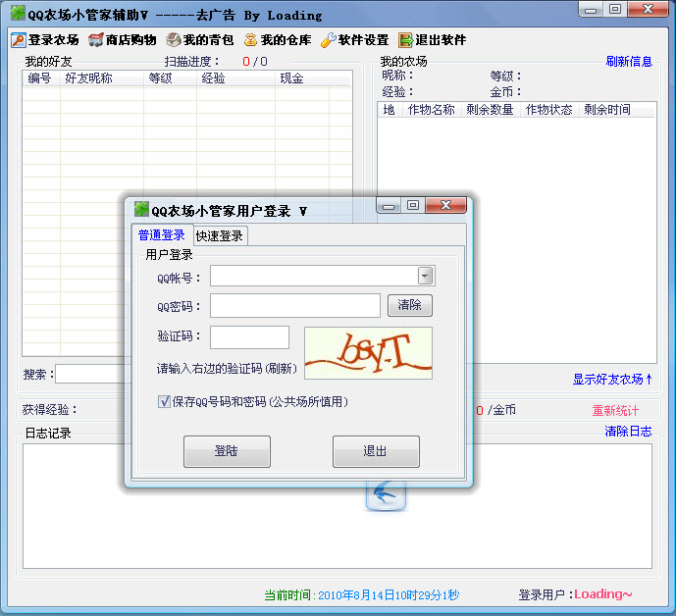Switch to 快速登录 tab

click(x=220, y=235)
